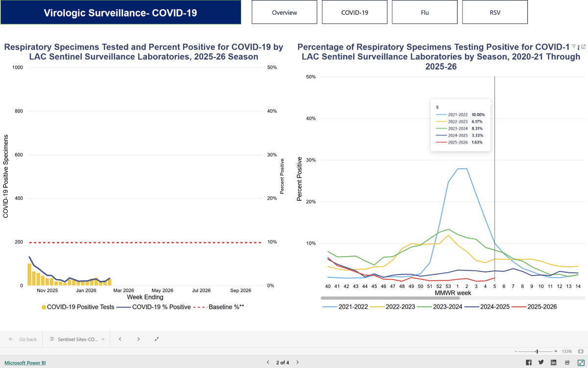This screenshot has height=368, width=588.
Task: Click the 'Sep 2026' axis label
Action: (x=241, y=290)
